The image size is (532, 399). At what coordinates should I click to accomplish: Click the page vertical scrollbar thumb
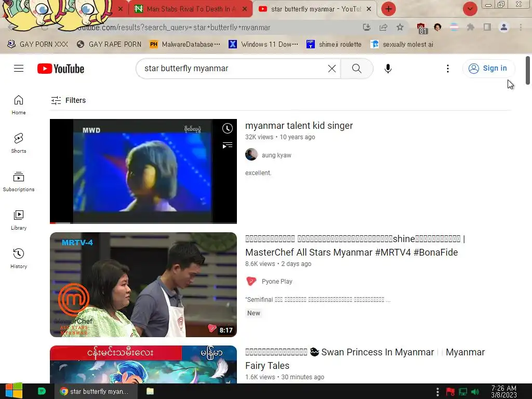coord(528,71)
